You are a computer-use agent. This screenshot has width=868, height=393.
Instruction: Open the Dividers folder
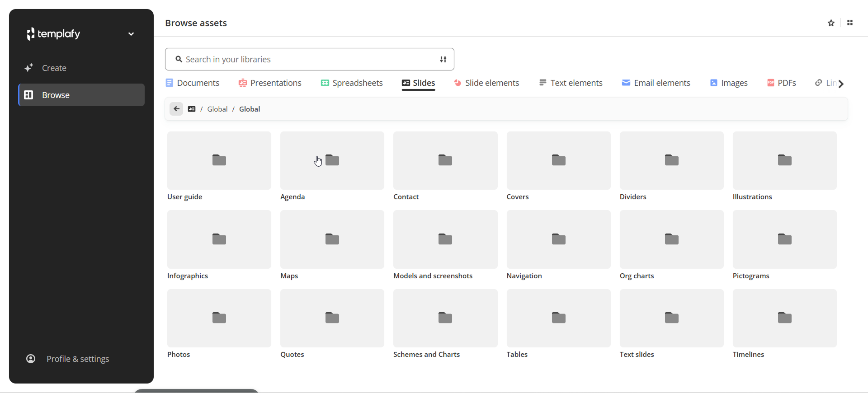[672, 166]
